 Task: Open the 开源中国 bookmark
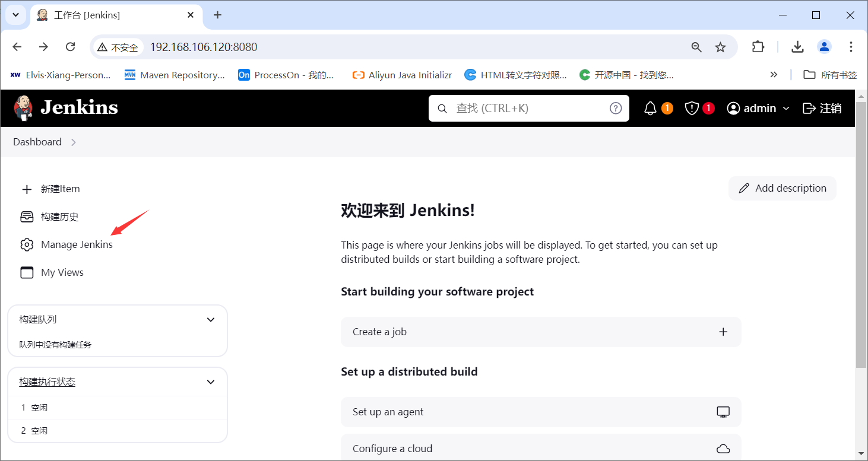pyautogui.click(x=627, y=75)
